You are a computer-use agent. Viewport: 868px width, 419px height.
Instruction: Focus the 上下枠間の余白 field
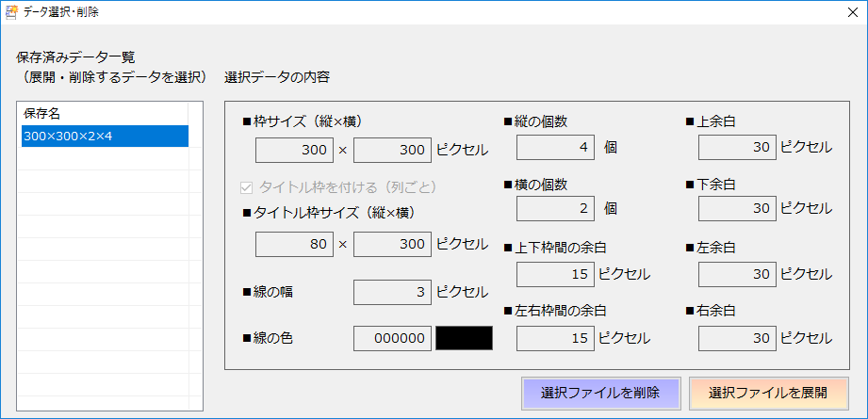[x=556, y=273]
